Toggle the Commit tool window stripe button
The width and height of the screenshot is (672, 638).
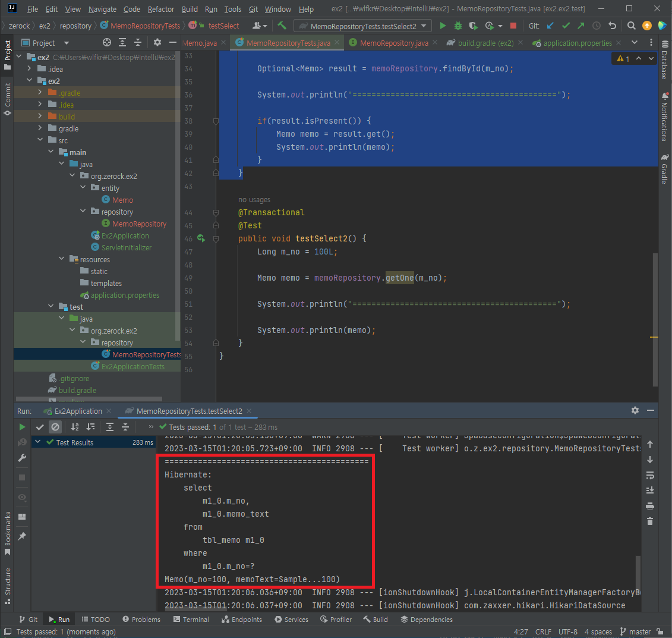[7, 99]
